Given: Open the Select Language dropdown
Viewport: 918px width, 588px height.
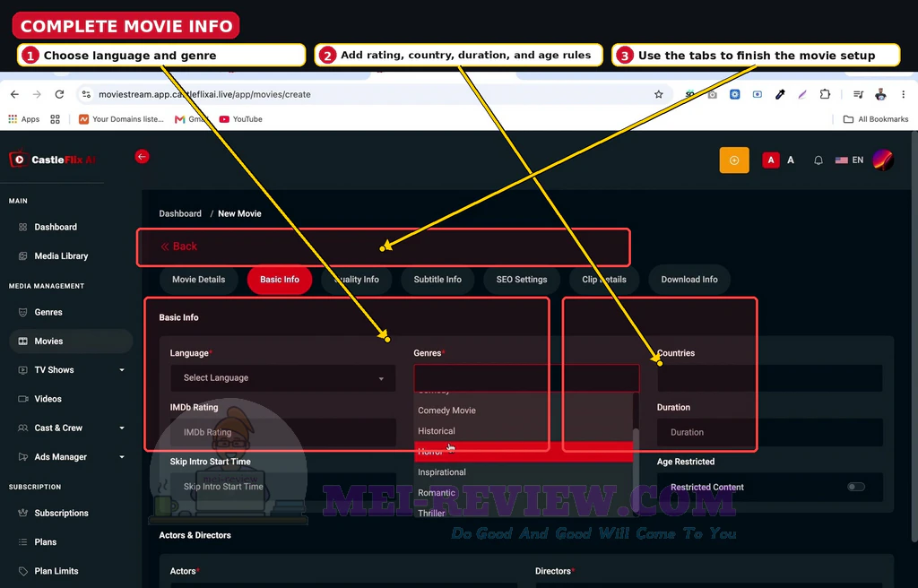Looking at the screenshot, I should tap(283, 378).
